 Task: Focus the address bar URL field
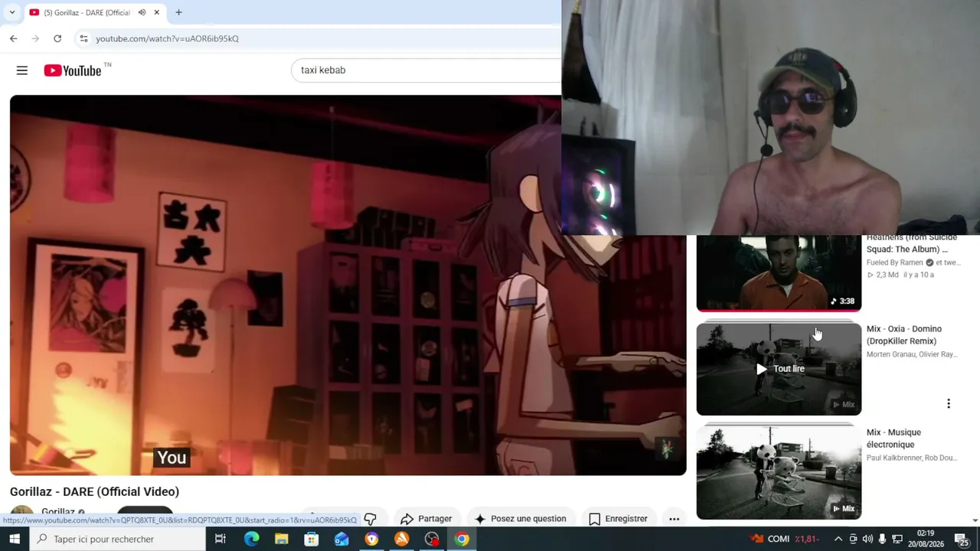click(x=322, y=38)
